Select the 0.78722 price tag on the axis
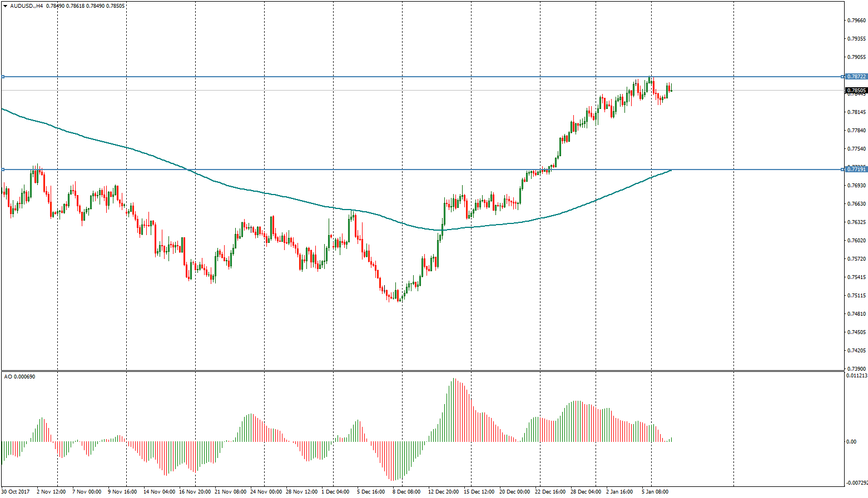Viewport: 868px width, 498px height. click(x=856, y=76)
